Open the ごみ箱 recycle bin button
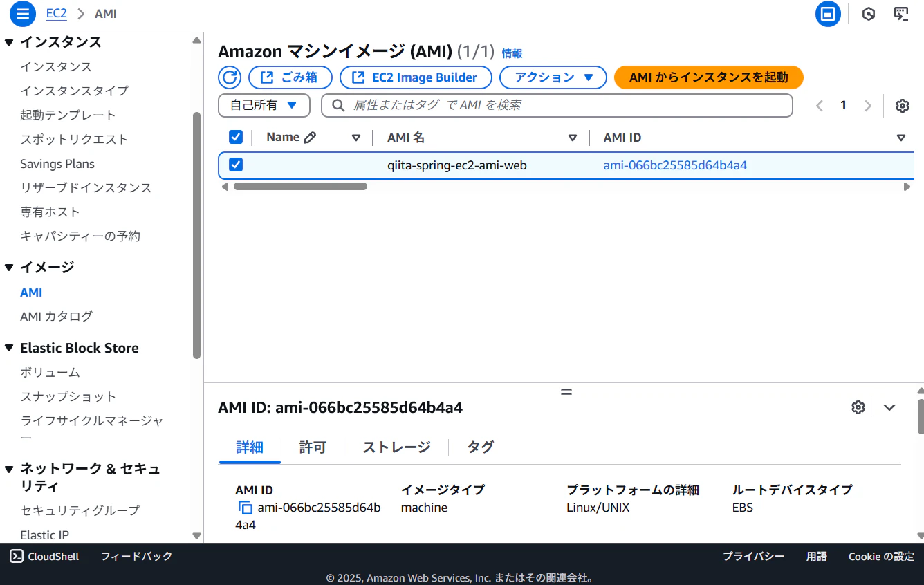The width and height of the screenshot is (924, 585). 290,77
